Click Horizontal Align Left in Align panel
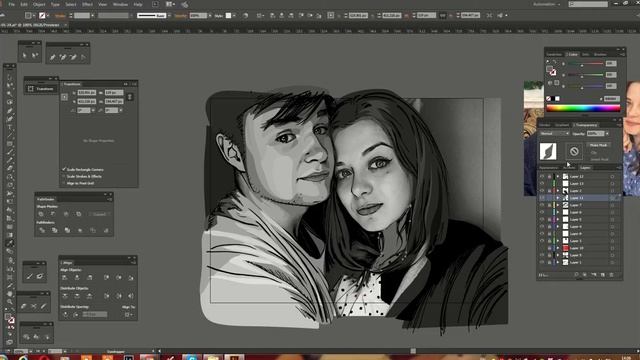 point(64,278)
